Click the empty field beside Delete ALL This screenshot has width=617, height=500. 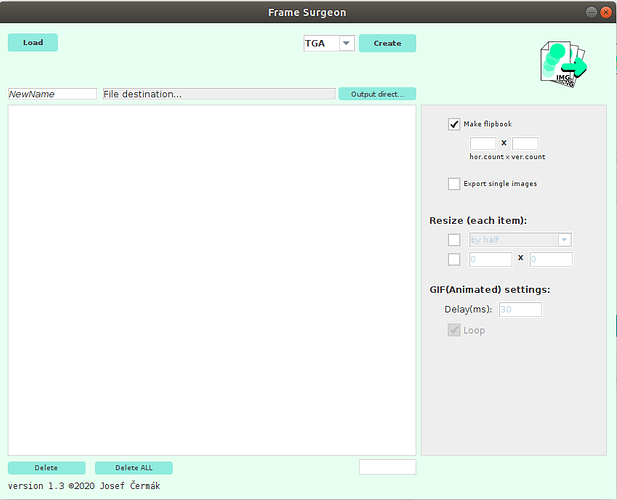387,467
